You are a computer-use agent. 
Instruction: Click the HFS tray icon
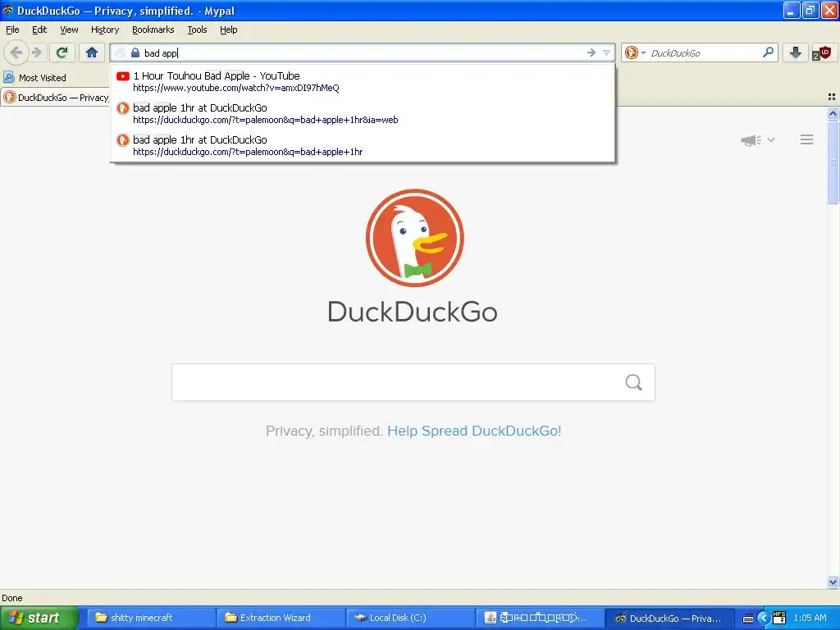point(779,618)
